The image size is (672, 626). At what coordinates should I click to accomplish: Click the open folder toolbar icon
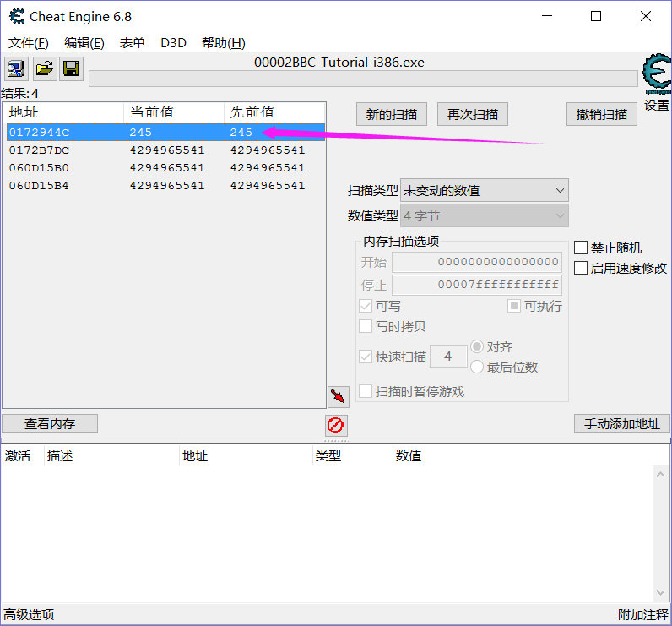45,68
